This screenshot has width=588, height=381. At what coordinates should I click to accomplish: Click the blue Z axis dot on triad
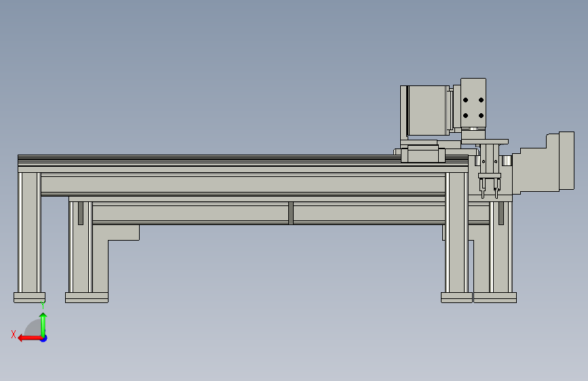44,338
